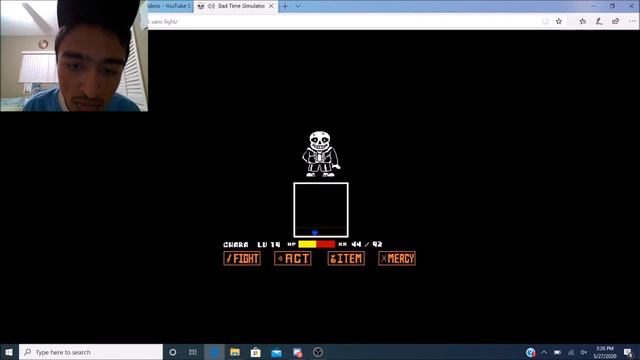Click the help tray icon with question mark
This screenshot has height=360, width=640.
(530, 352)
